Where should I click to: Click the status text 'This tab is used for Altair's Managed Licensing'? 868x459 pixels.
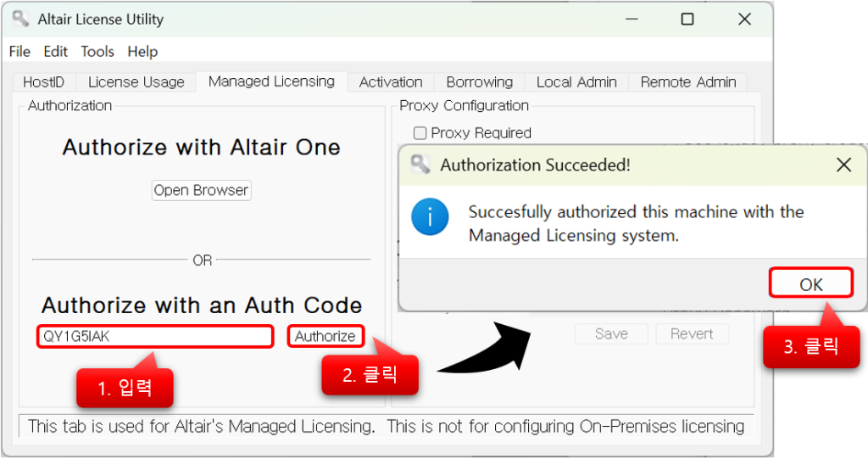click(x=202, y=426)
